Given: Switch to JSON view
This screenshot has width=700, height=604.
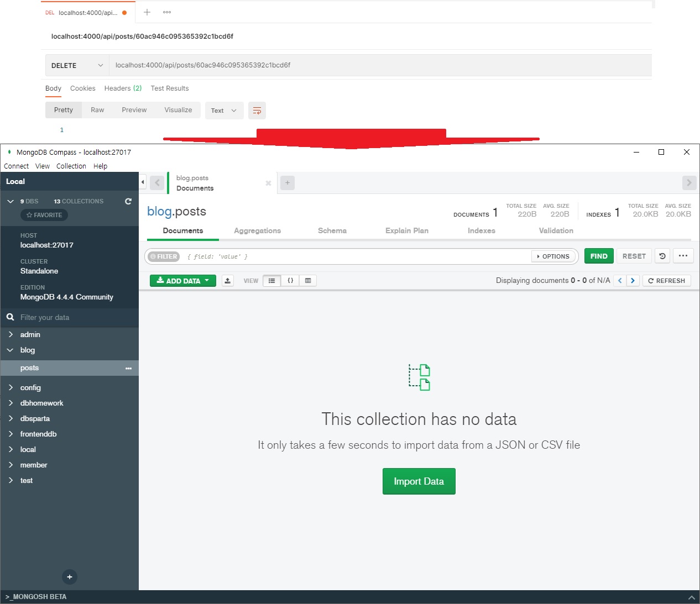Looking at the screenshot, I should point(290,281).
